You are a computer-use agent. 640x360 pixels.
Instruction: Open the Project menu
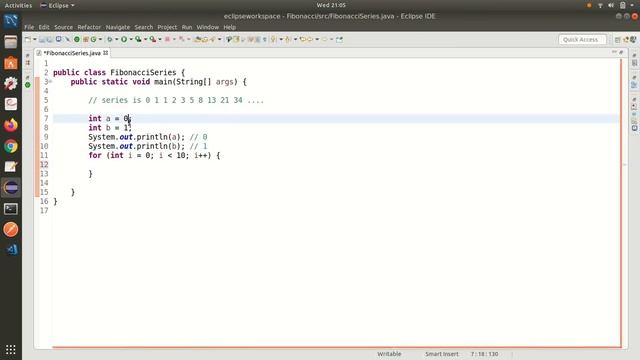(167, 27)
